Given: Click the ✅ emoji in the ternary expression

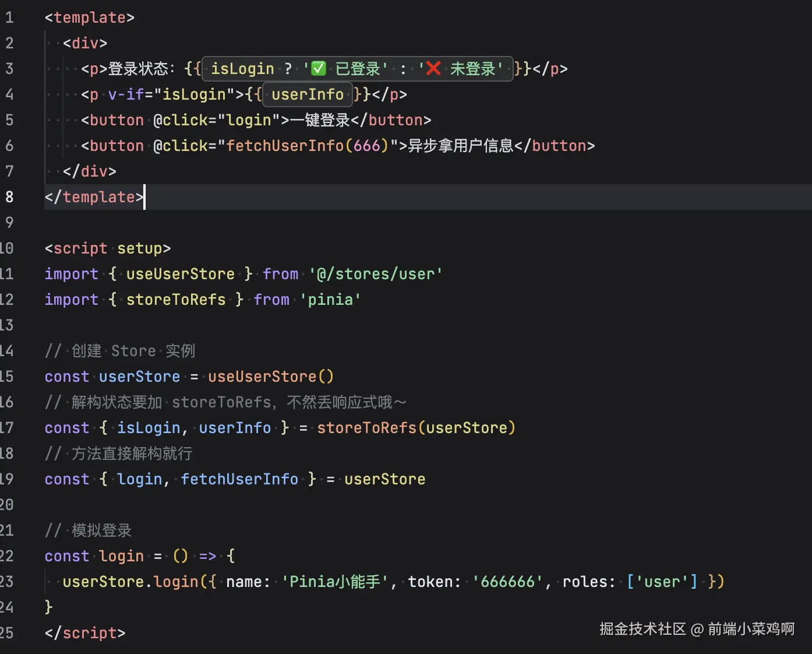Looking at the screenshot, I should pos(318,68).
